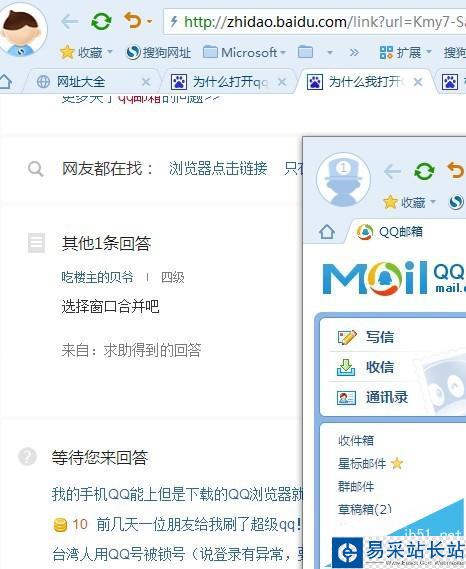Switch to the 网址大全 tab
466x569 pixels.
click(81, 82)
